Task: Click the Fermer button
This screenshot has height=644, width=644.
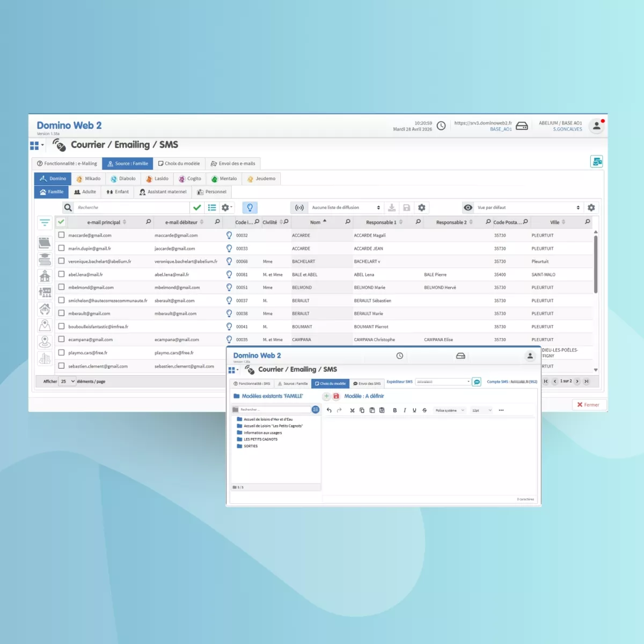Action: (x=588, y=405)
